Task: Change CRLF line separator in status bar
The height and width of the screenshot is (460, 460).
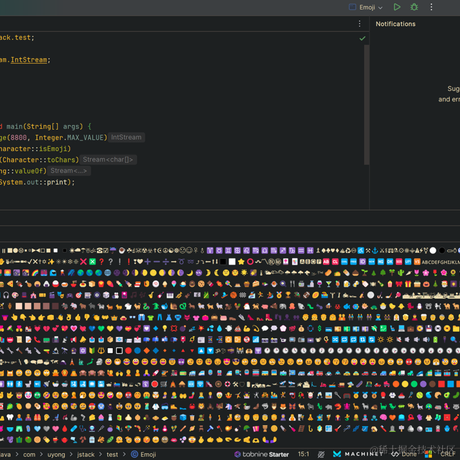Action: coord(448,454)
